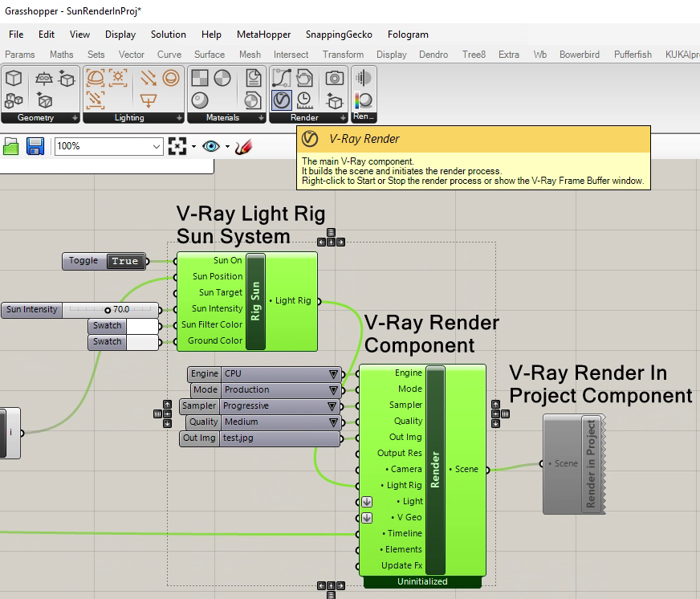This screenshot has width=700, height=599.
Task: Expand the Geometry panel with plus
Action: click(x=75, y=118)
